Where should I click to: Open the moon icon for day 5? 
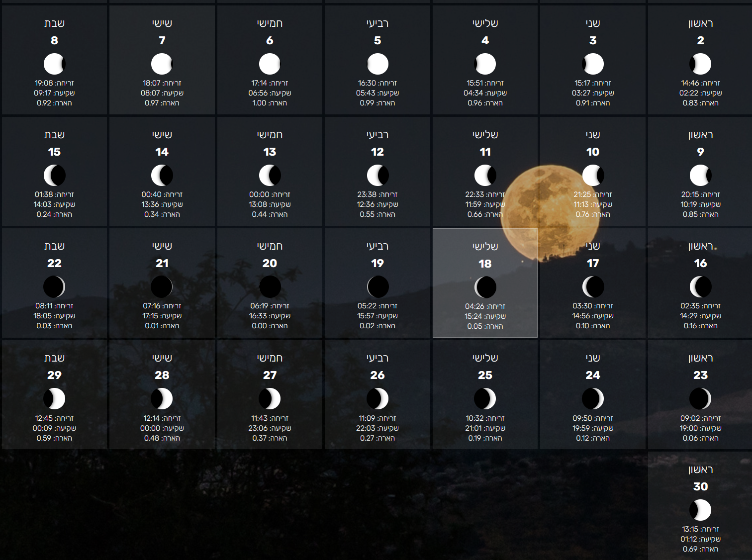(x=377, y=64)
